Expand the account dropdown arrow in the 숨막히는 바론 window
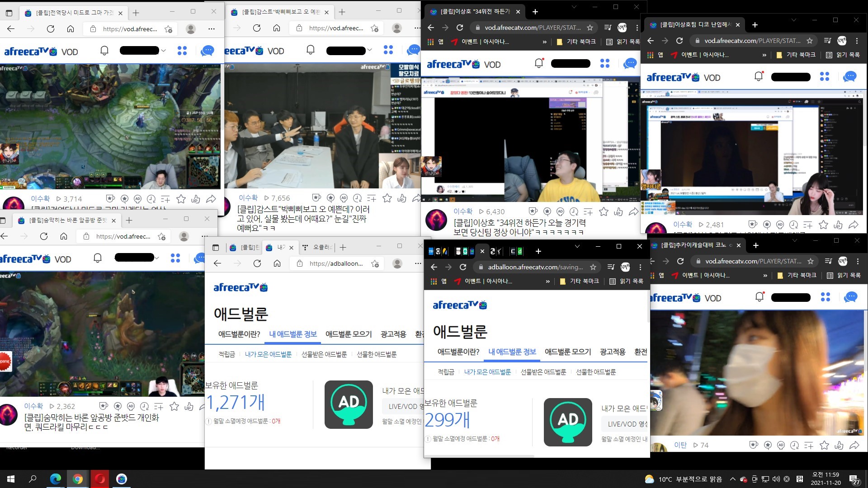This screenshot has width=868, height=488. [x=157, y=258]
